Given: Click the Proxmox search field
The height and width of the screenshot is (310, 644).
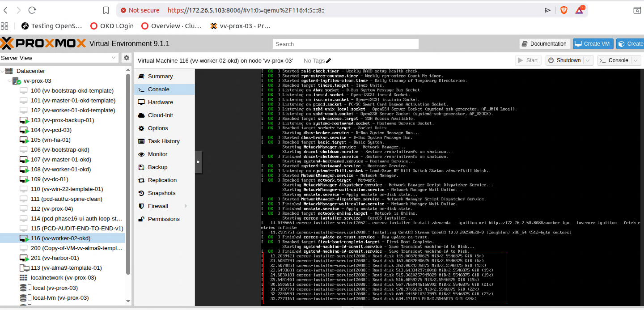Looking at the screenshot, I should pyautogui.click(x=345, y=44).
